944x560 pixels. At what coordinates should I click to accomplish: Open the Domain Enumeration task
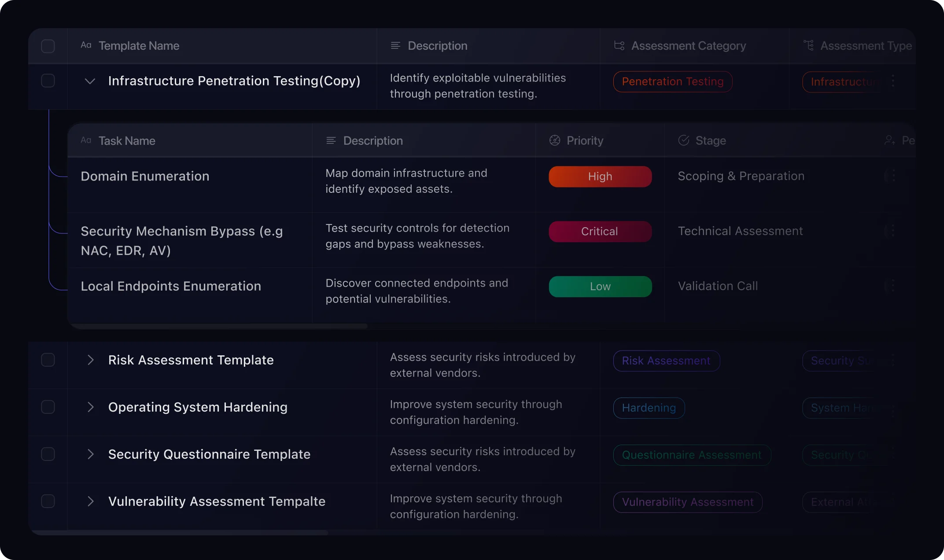coord(145,176)
